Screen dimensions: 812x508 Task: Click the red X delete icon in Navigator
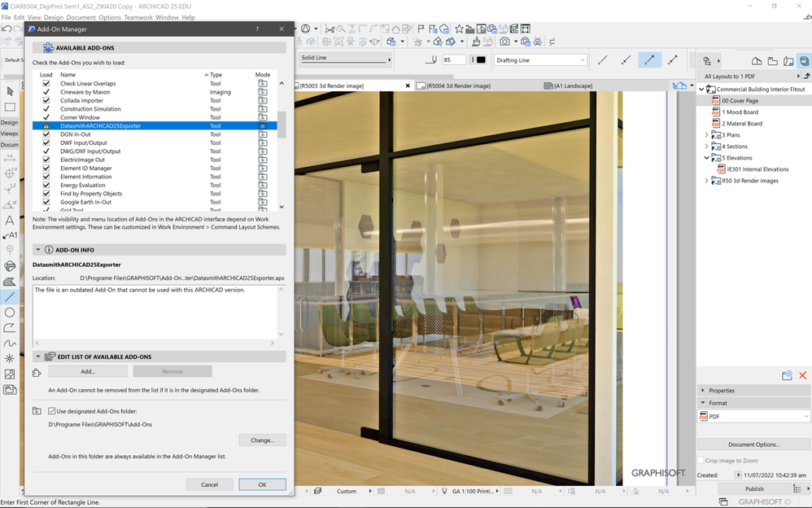pos(803,375)
